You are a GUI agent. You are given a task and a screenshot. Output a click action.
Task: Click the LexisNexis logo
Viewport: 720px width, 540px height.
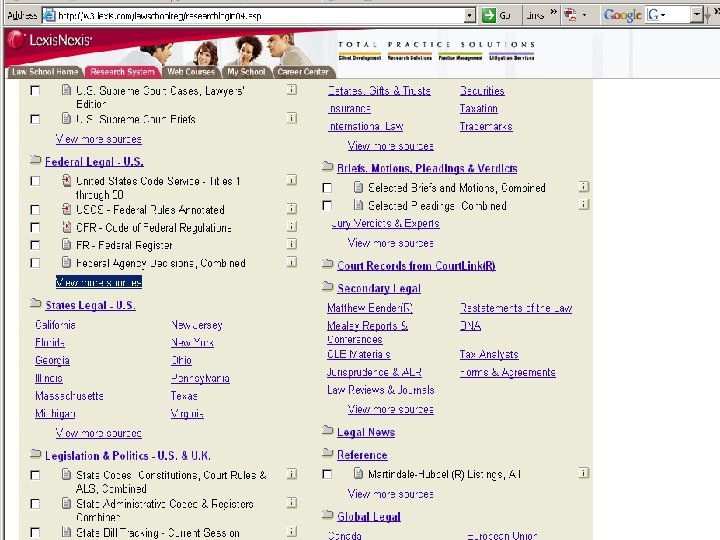tap(50, 40)
